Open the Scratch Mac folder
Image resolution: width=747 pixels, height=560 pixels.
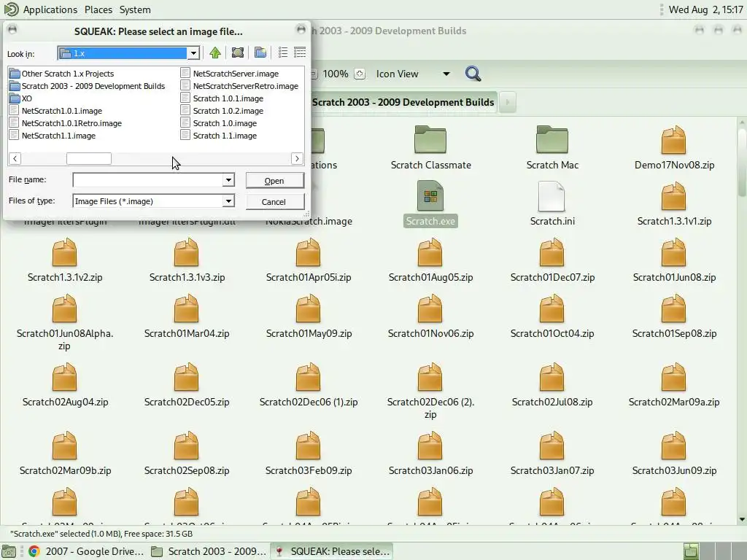coord(552,147)
